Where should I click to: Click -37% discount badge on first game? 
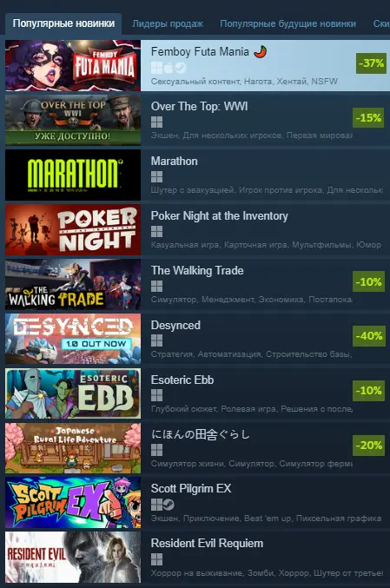coord(371,63)
